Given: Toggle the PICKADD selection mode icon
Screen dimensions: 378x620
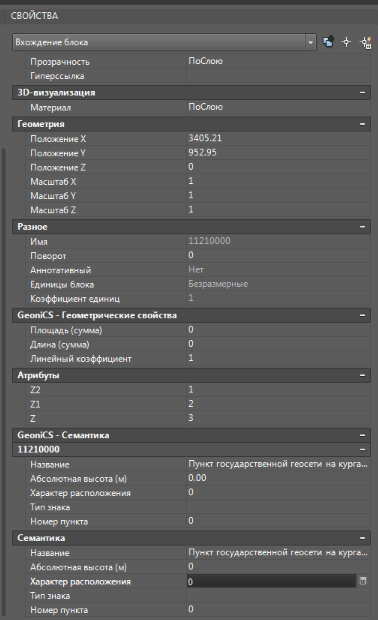Looking at the screenshot, I should [328, 42].
